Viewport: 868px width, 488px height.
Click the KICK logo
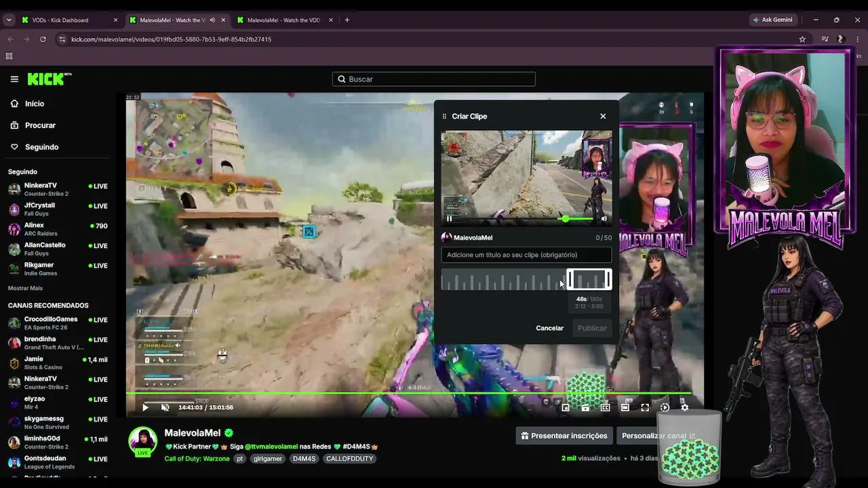tap(50, 79)
